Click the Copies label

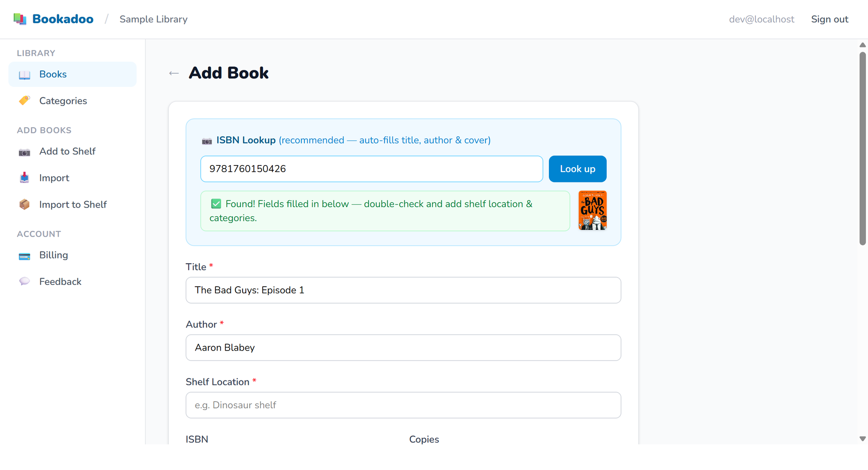tap(424, 439)
